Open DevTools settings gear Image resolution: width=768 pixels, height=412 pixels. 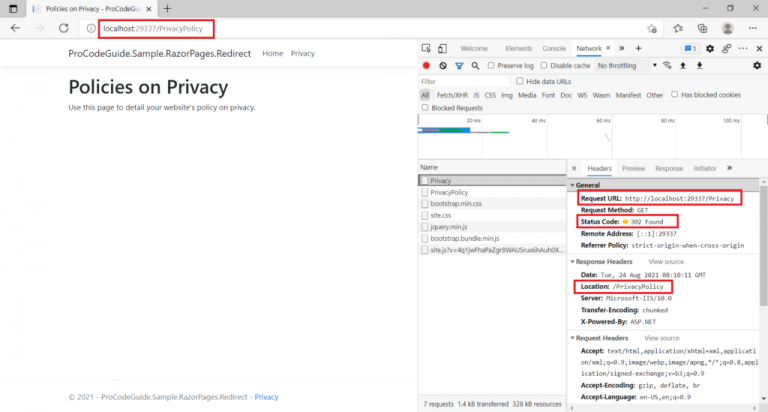click(x=710, y=48)
